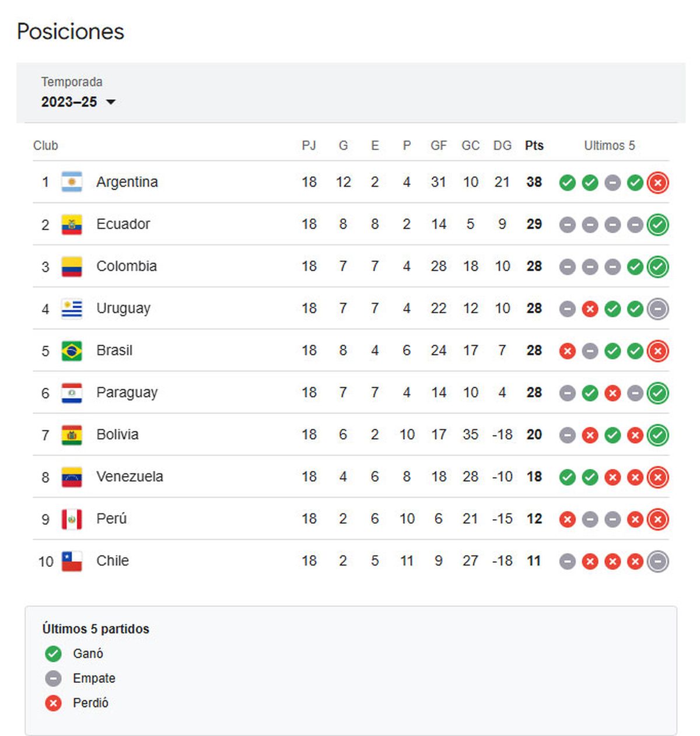Click Perú's flag icon
This screenshot has width=700, height=736.
pyautogui.click(x=72, y=519)
